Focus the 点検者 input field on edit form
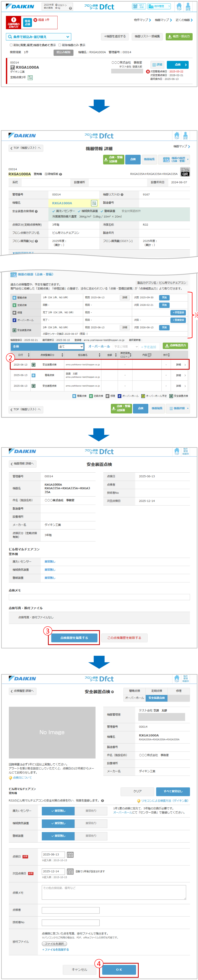This screenshot has width=198, height=980. [x=70, y=910]
